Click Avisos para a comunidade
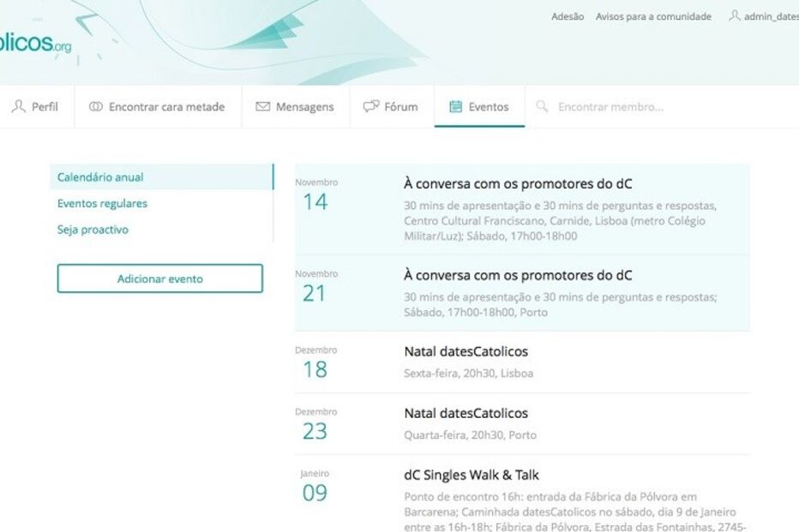This screenshot has width=799, height=532. [x=653, y=16]
